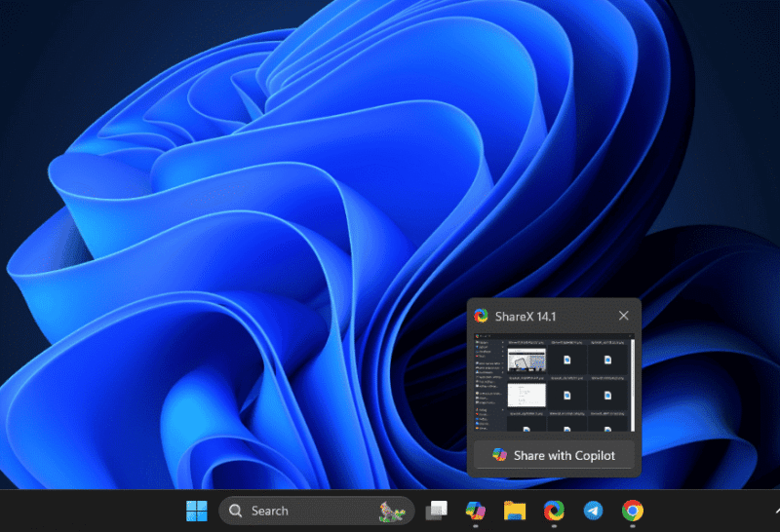The width and height of the screenshot is (780, 532).
Task: Click the ShareX taskbar icon
Action: pyautogui.click(x=554, y=511)
